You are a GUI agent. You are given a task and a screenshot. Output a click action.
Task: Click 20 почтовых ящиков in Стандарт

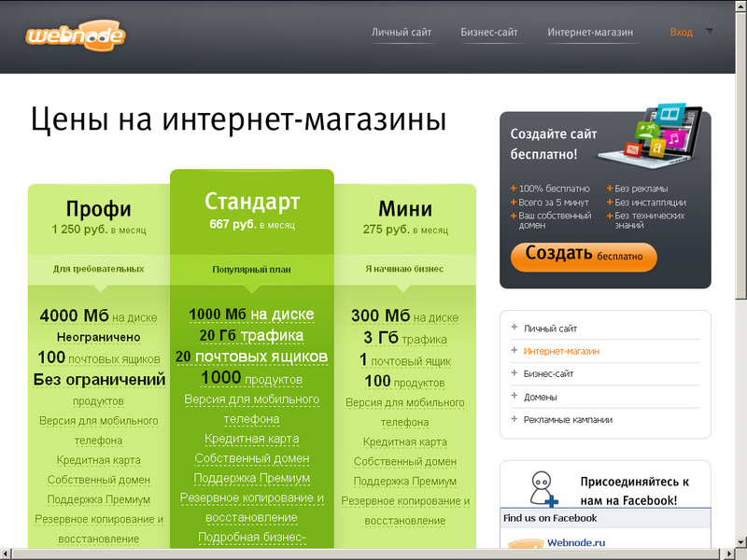pos(251,357)
